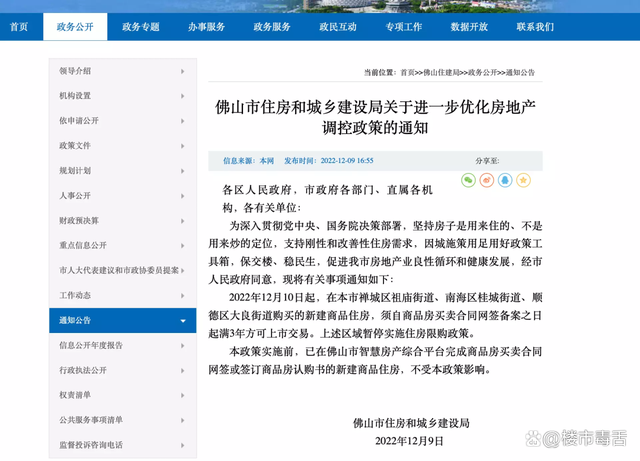Expand arrow beside 监督投诉咨询电话
The width and height of the screenshot is (640, 461).
coord(182,445)
